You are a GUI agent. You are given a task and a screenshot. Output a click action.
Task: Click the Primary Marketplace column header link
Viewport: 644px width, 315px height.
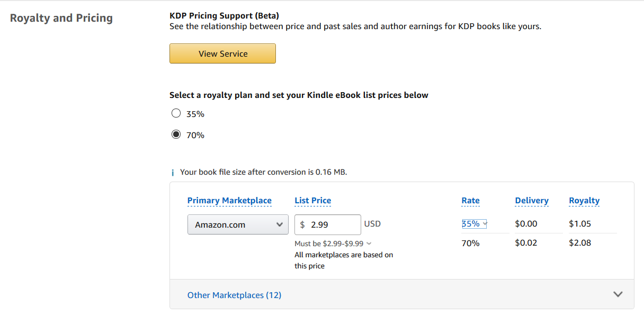(229, 201)
